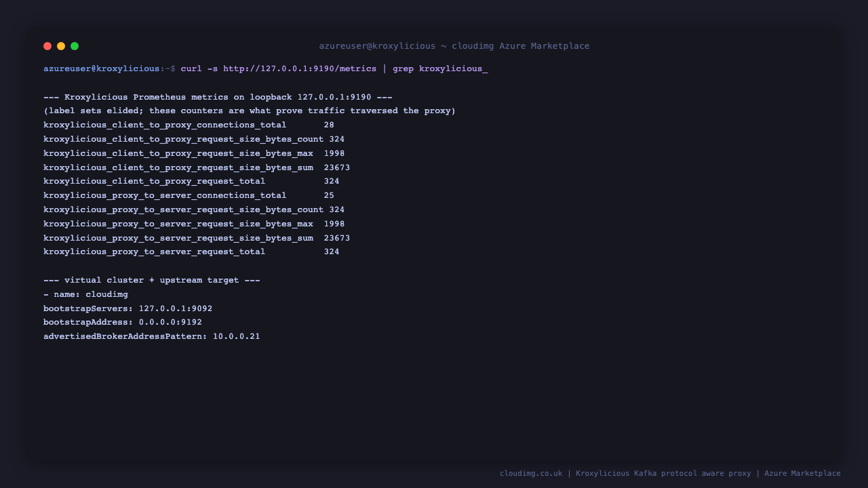Click kroxylicious_proxy_to_server_request_size_bytes_max metric
868x488 pixels.
click(178, 224)
